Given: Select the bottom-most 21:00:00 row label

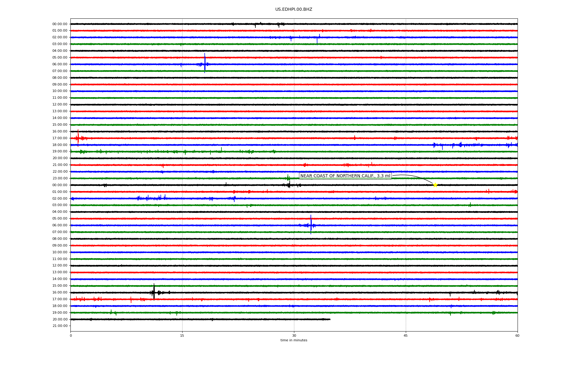Looking at the screenshot, I should [x=60, y=326].
